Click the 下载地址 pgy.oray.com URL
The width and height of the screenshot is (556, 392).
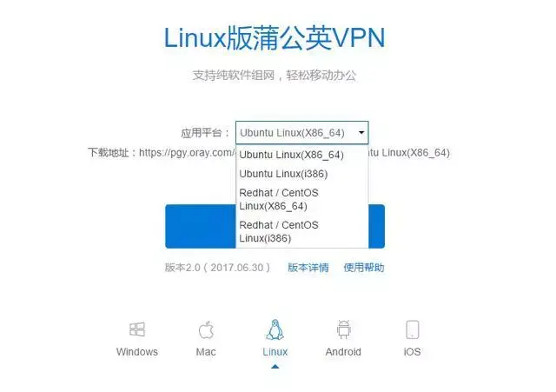[187, 153]
